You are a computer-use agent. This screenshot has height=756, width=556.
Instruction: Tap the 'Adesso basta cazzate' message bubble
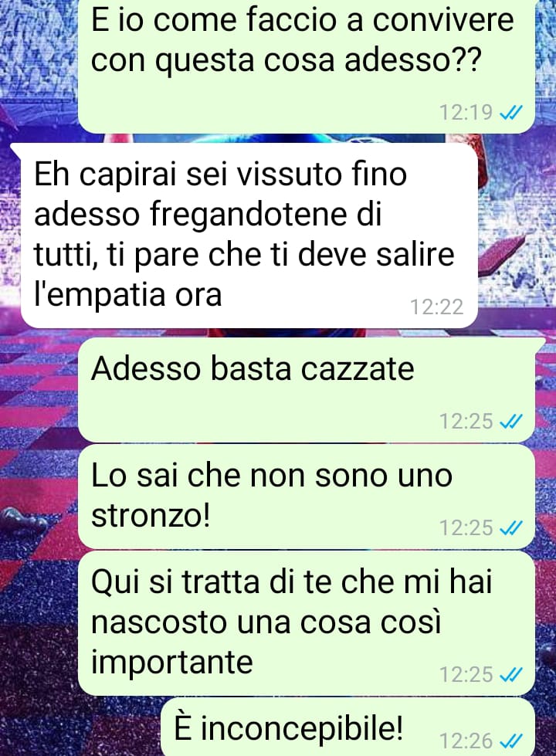pyautogui.click(x=307, y=389)
